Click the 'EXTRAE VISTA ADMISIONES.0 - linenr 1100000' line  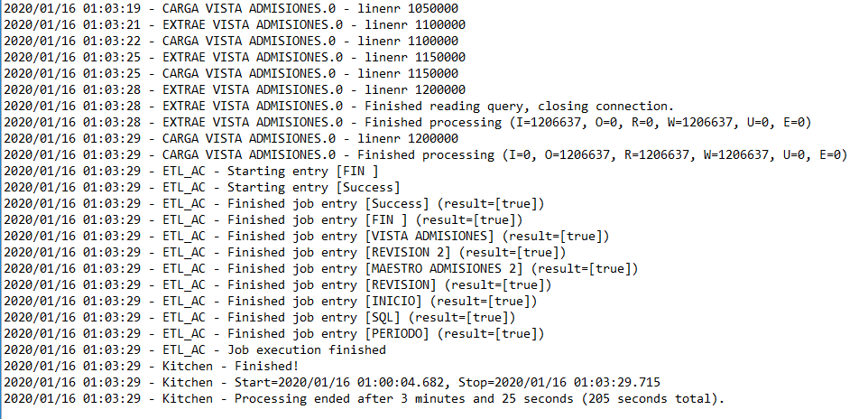tap(235, 25)
